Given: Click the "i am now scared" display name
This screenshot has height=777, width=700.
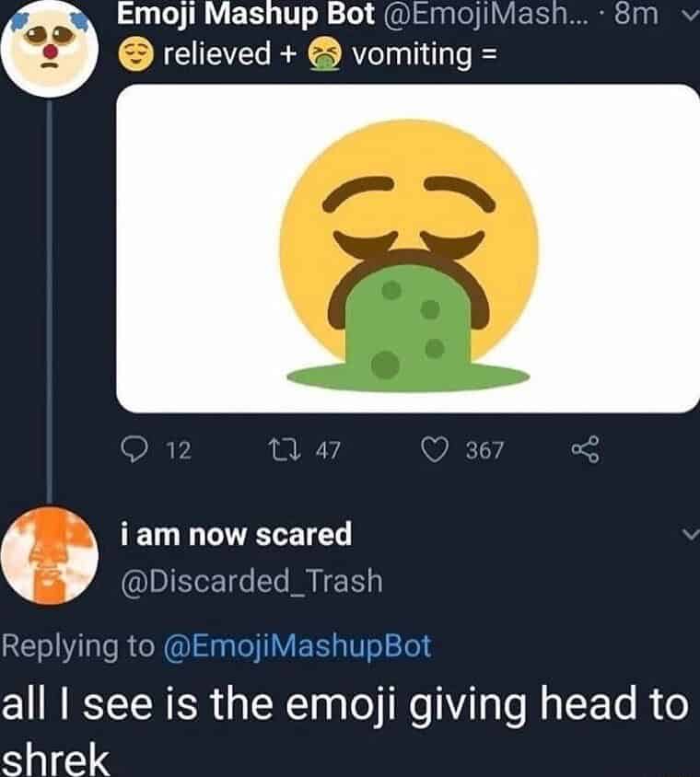Looking at the screenshot, I should click(236, 533).
